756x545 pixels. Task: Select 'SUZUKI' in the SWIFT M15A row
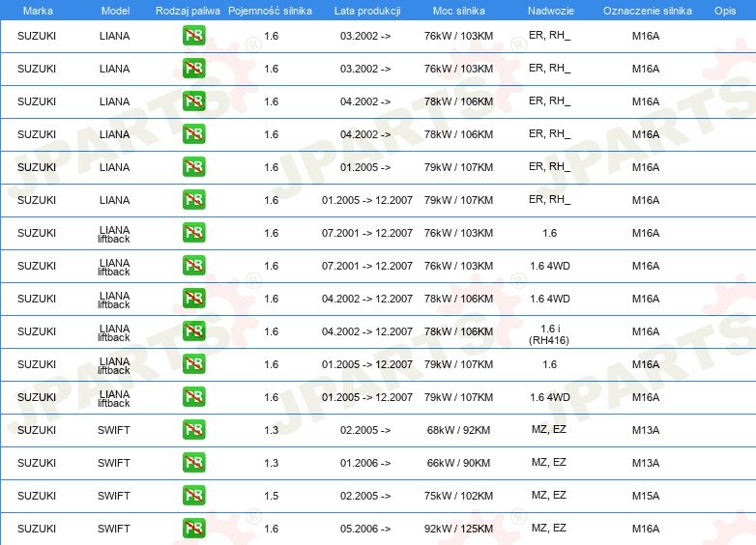pyautogui.click(x=37, y=496)
